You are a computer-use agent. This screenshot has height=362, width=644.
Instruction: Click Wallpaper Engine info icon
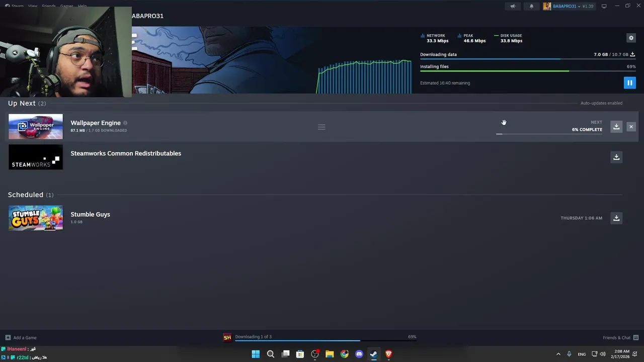point(125,123)
